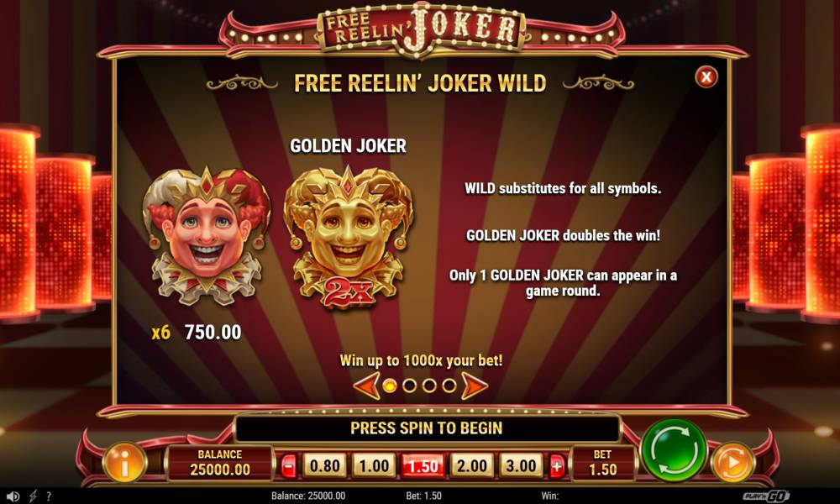Close the paytable with the red X

(706, 77)
